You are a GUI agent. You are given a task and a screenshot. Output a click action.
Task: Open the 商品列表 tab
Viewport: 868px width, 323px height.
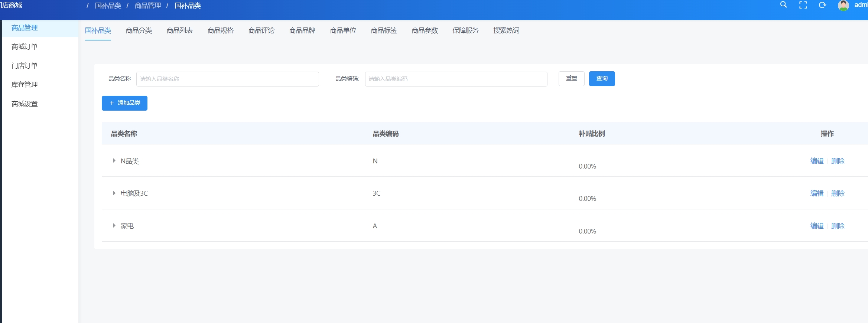pos(179,30)
